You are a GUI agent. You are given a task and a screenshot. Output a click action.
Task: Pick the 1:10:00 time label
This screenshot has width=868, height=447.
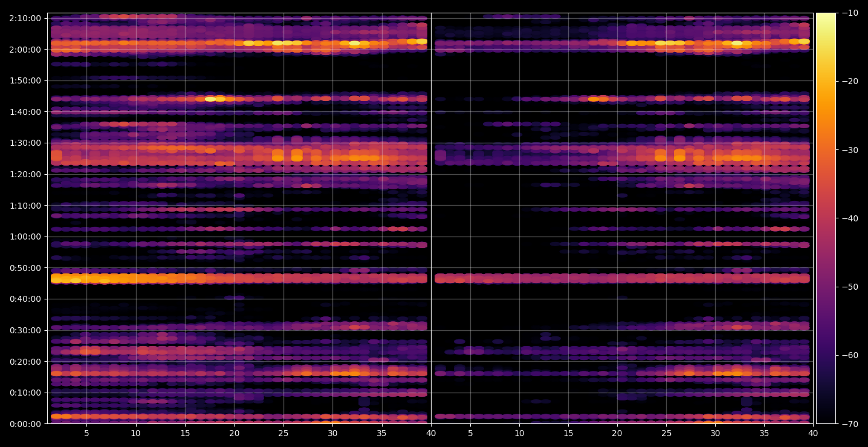coord(25,206)
